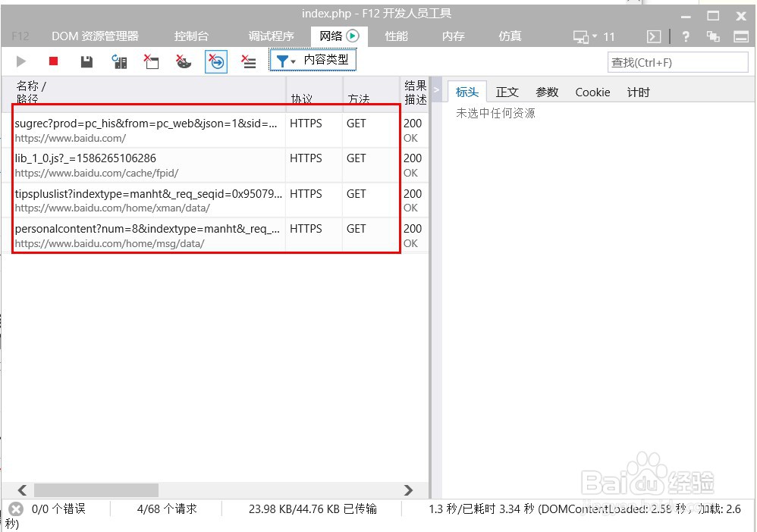This screenshot has width=757, height=532.
Task: Clear cookies icon in network toolbar
Action: tap(184, 61)
